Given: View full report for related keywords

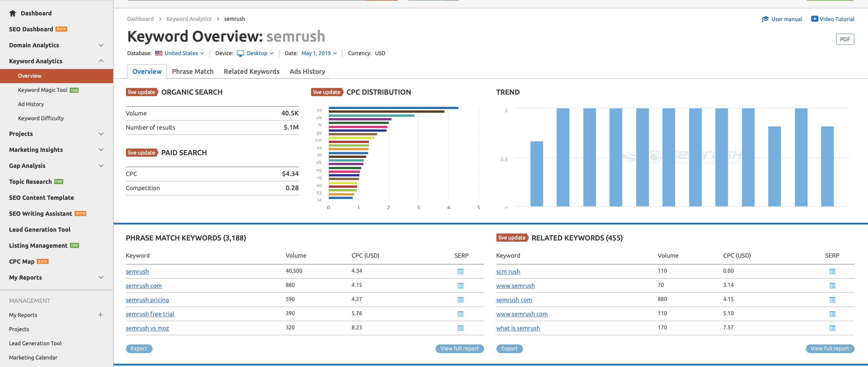Looking at the screenshot, I should 830,348.
